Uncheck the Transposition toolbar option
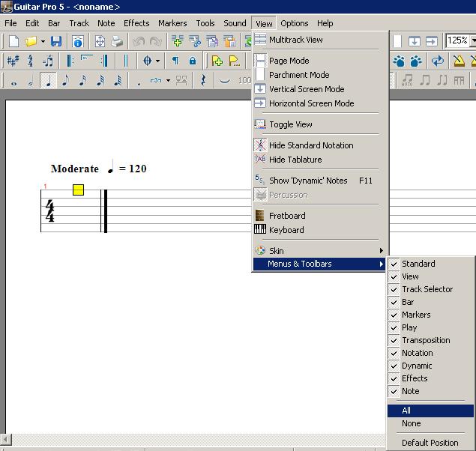This screenshot has width=476, height=451. coord(430,340)
